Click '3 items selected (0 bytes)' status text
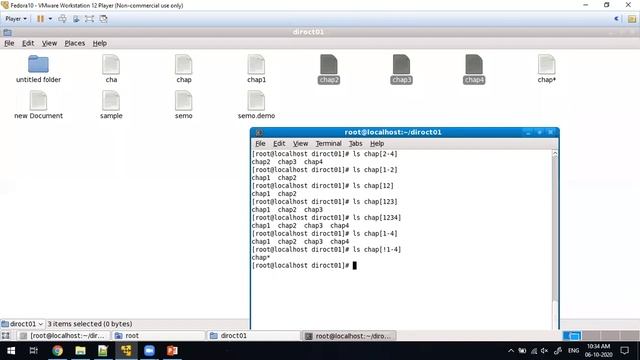 tap(90, 324)
